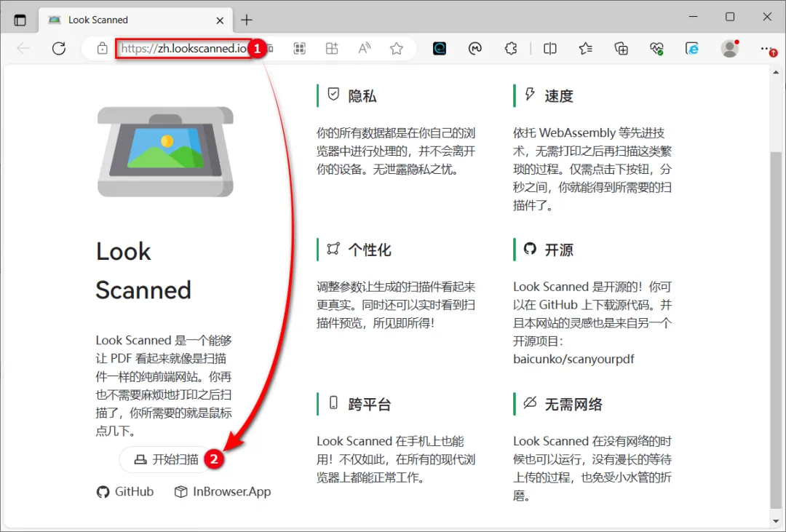Open the Extensions puzzle icon
This screenshot has width=786, height=532.
(511, 49)
